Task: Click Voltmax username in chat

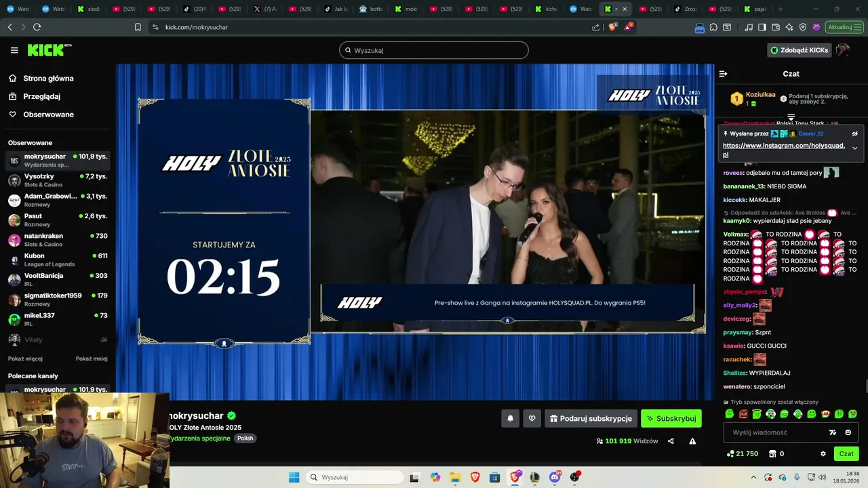Action: 736,235
